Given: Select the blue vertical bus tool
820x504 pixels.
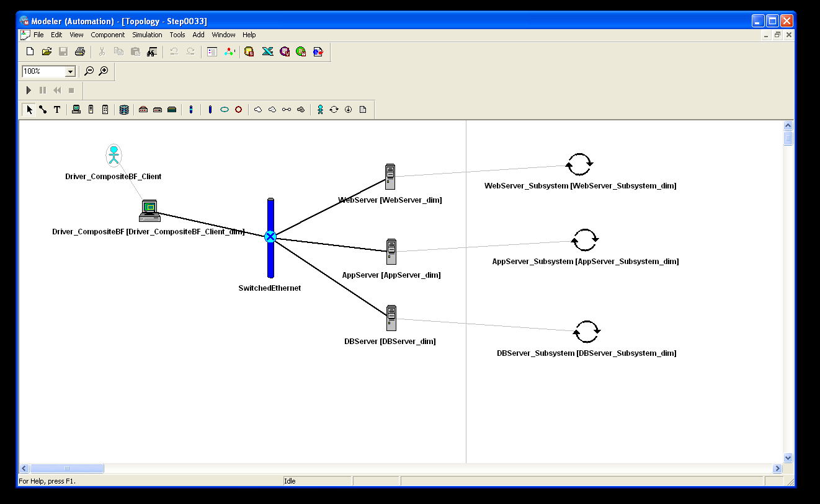Looking at the screenshot, I should coord(210,110).
